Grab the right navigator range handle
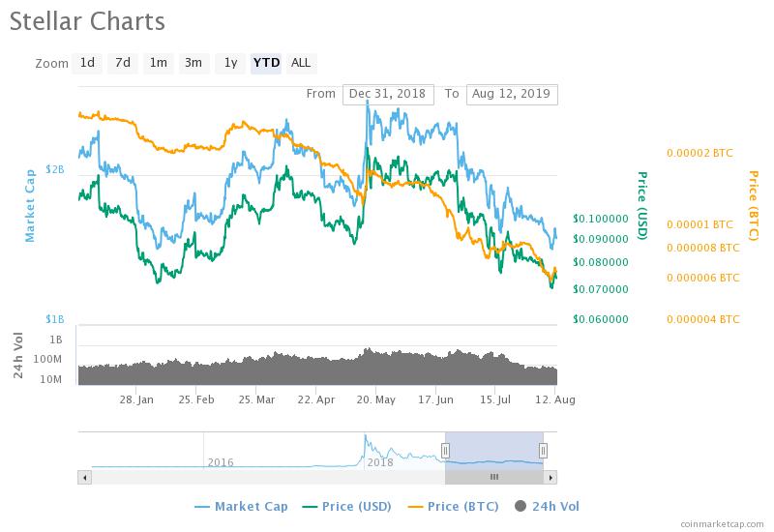 point(543,451)
